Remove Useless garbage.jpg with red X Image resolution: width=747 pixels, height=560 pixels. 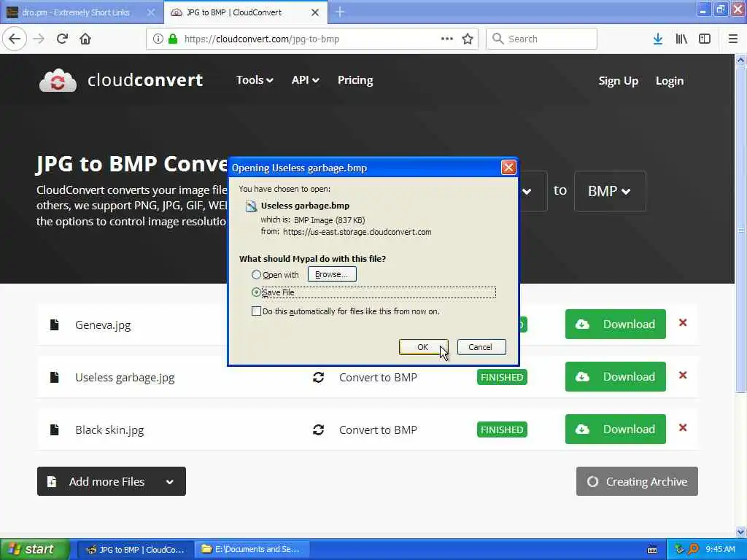[683, 376]
